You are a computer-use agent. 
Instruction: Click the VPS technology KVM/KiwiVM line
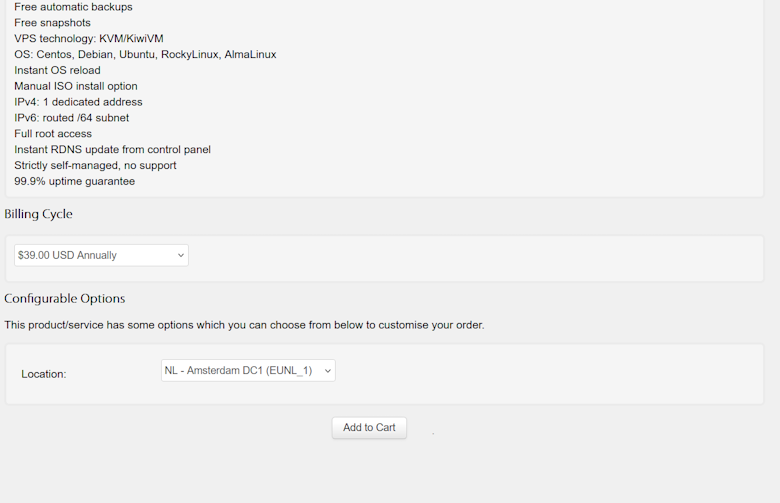tap(88, 39)
